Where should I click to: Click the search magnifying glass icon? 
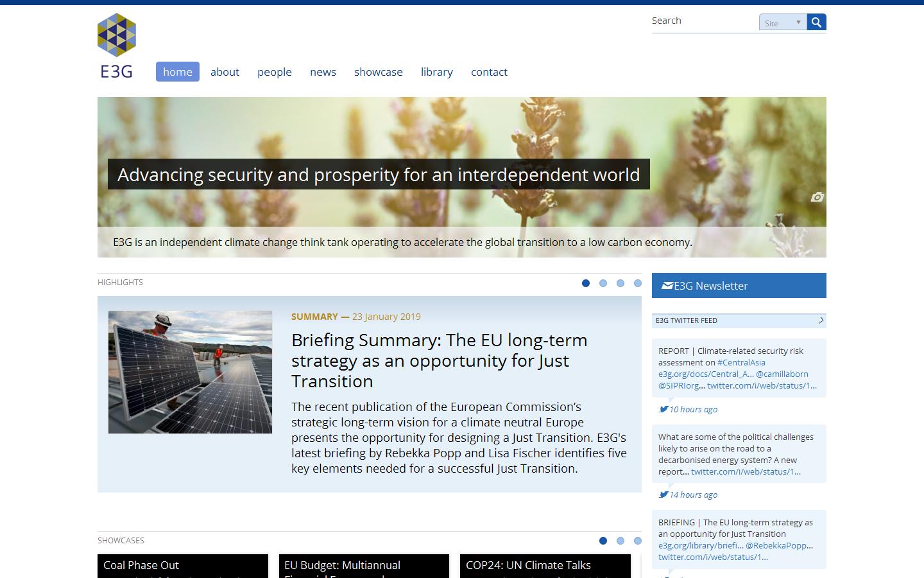pos(816,21)
